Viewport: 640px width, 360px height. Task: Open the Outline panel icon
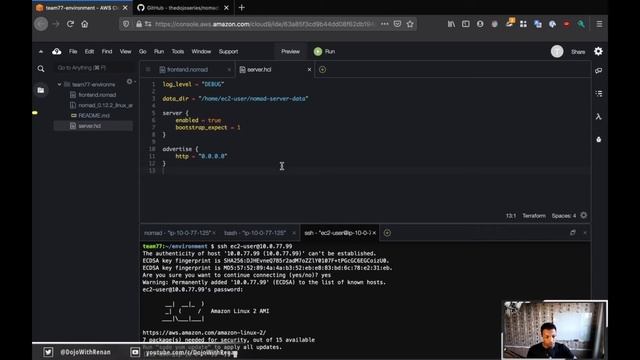[x=598, y=93]
